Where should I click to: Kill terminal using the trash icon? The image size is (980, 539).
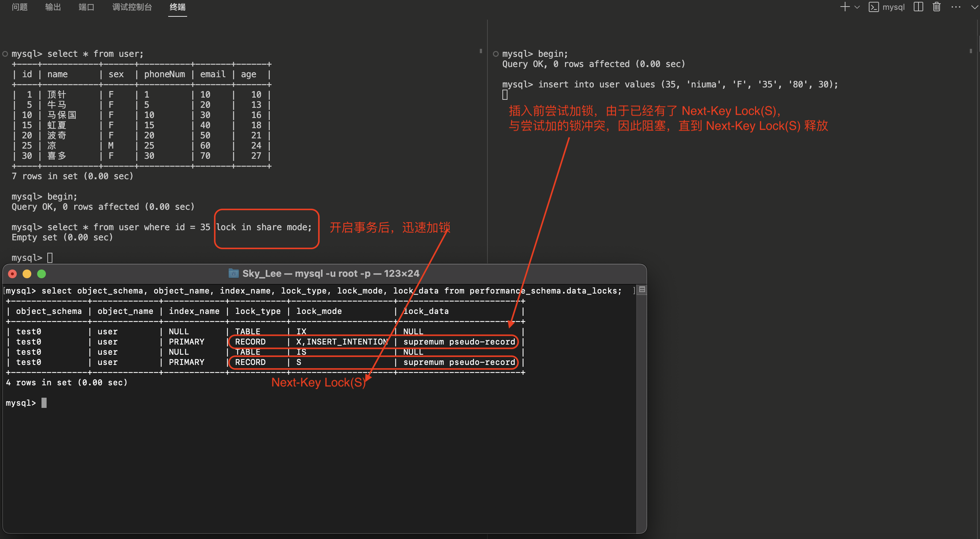click(937, 7)
